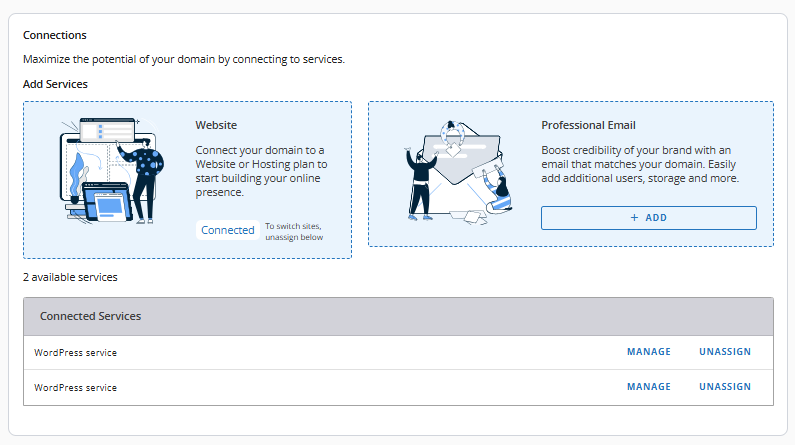
Task: Click the Connected status badge
Action: [228, 230]
